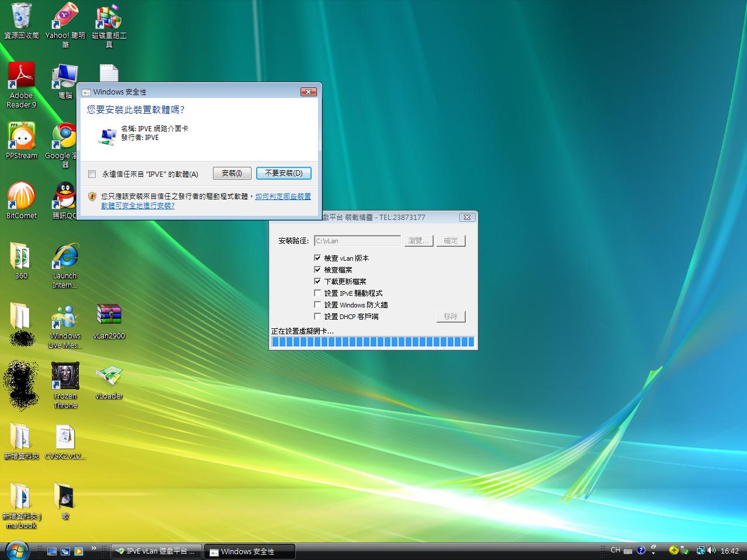Click the 不要安裝(D) button
The height and width of the screenshot is (560, 747).
click(x=284, y=173)
